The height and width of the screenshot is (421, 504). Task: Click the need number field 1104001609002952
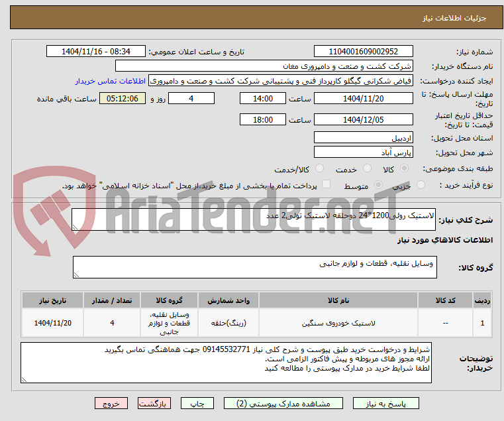click(363, 52)
